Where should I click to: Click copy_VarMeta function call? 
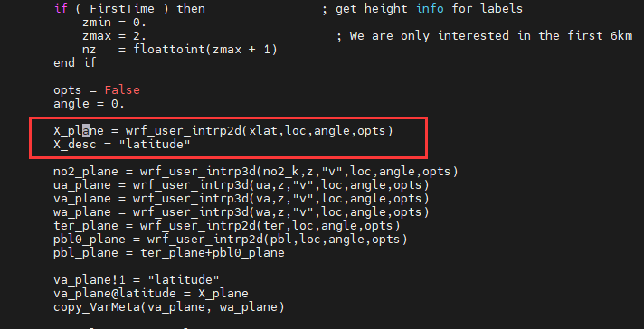point(169,307)
